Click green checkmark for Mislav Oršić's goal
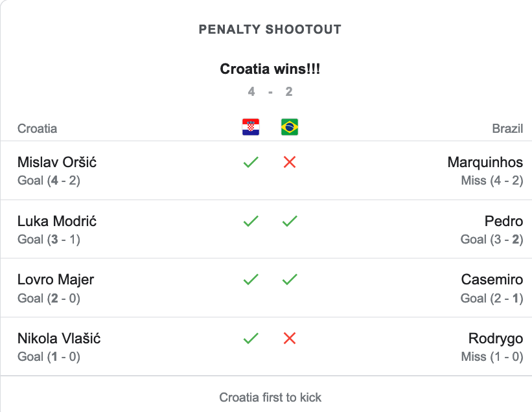Viewport: 532px width, 412px height. tap(251, 162)
